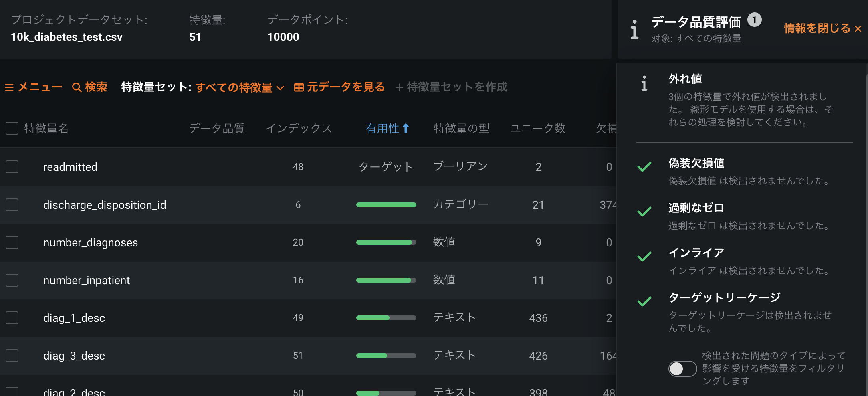Sort by the unique count column

[537, 128]
